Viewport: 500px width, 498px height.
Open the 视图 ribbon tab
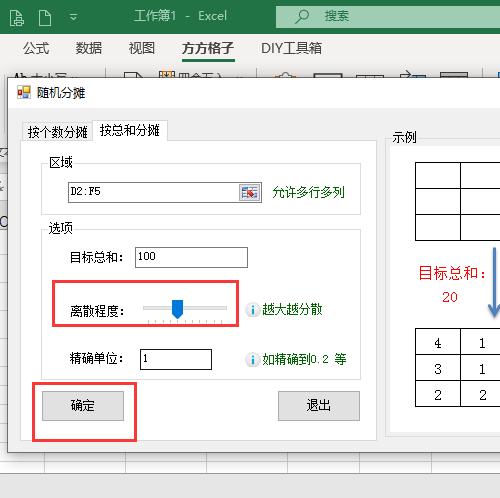(x=142, y=48)
